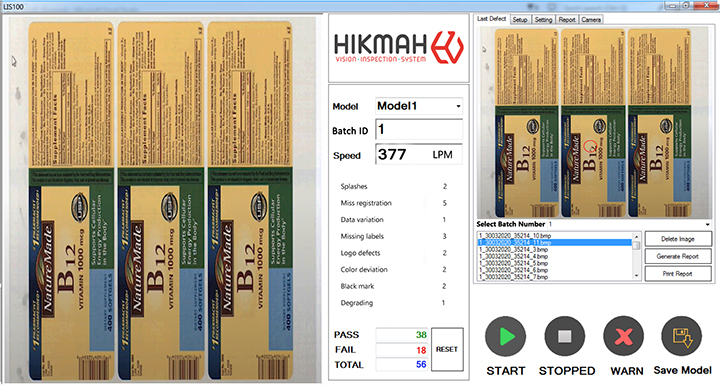Click the Print Report button
Screen dimensions: 720x385
(x=678, y=274)
